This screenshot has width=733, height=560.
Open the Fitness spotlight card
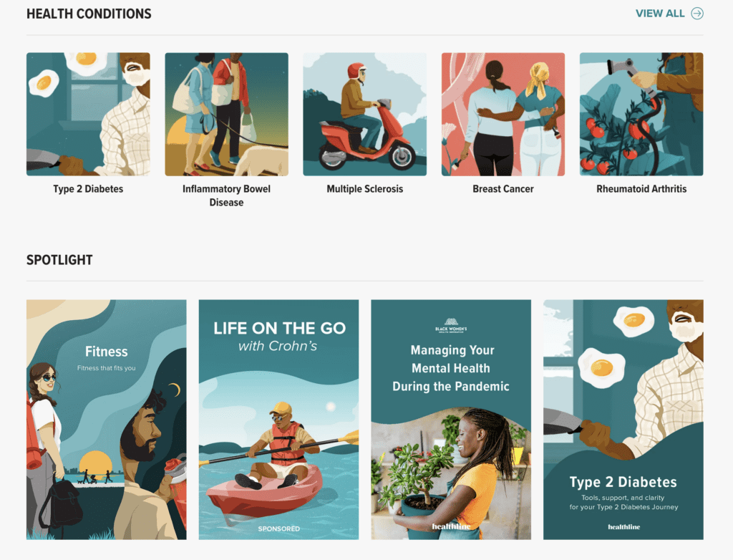click(107, 420)
